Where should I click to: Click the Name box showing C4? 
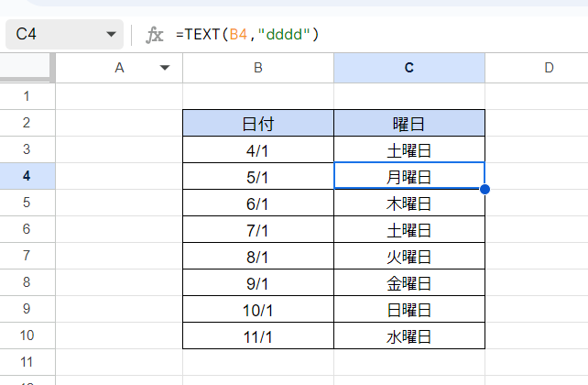click(64, 35)
